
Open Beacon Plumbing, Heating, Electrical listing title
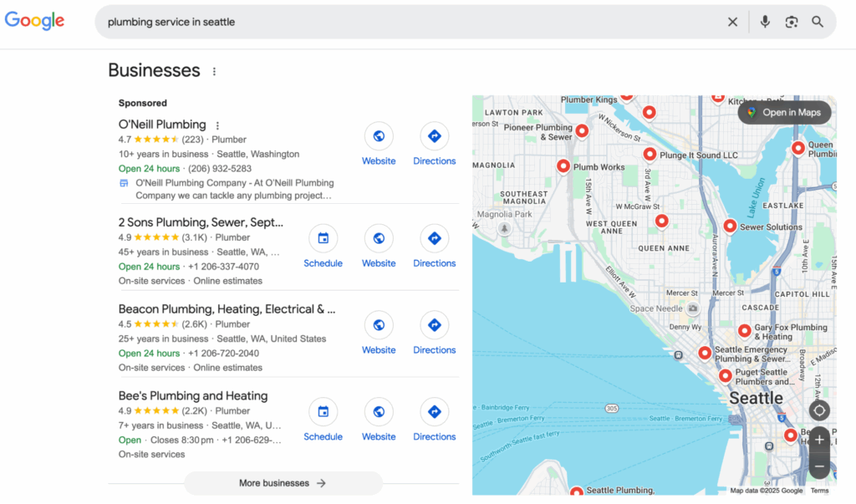[227, 309]
